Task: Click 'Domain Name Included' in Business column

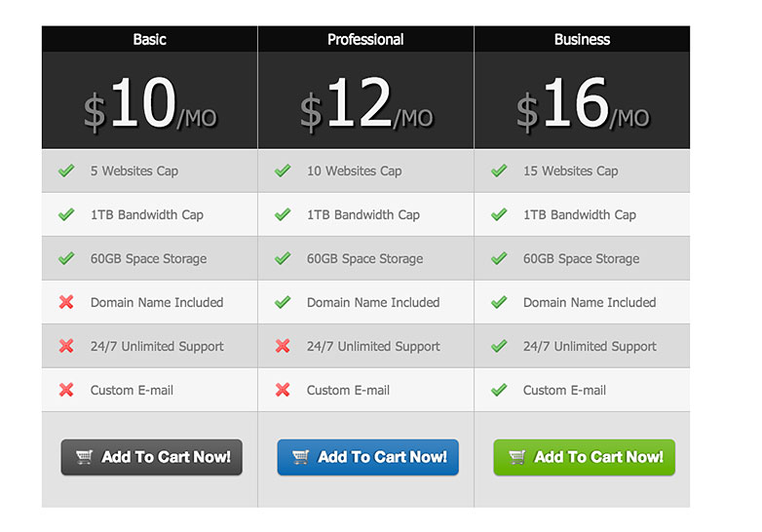Action: tap(589, 302)
